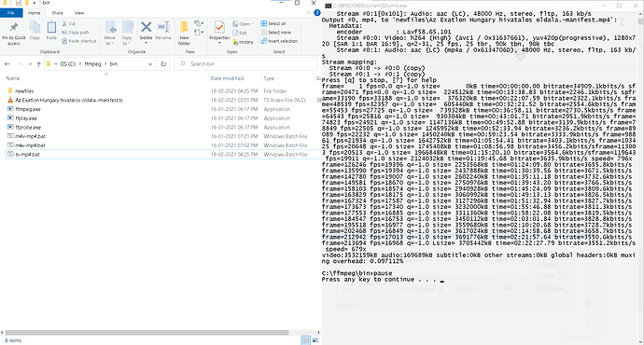Click OS (C:) in the address bar
The image size is (644, 345).
[x=68, y=64]
